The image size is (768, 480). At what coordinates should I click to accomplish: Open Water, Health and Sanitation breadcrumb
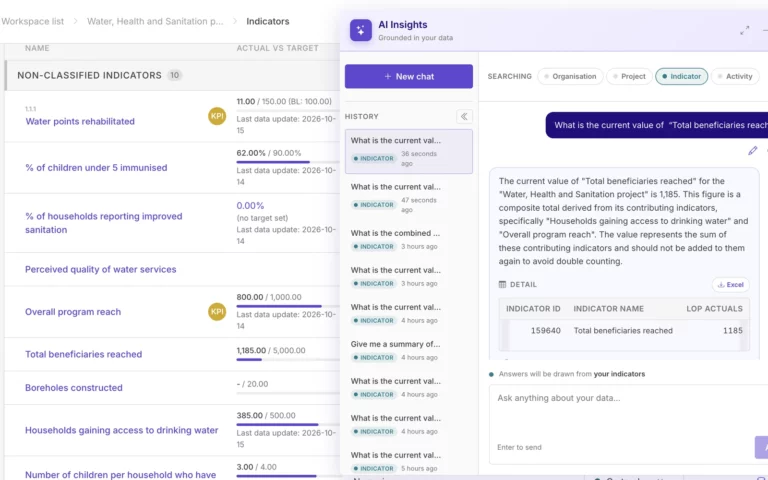155,22
